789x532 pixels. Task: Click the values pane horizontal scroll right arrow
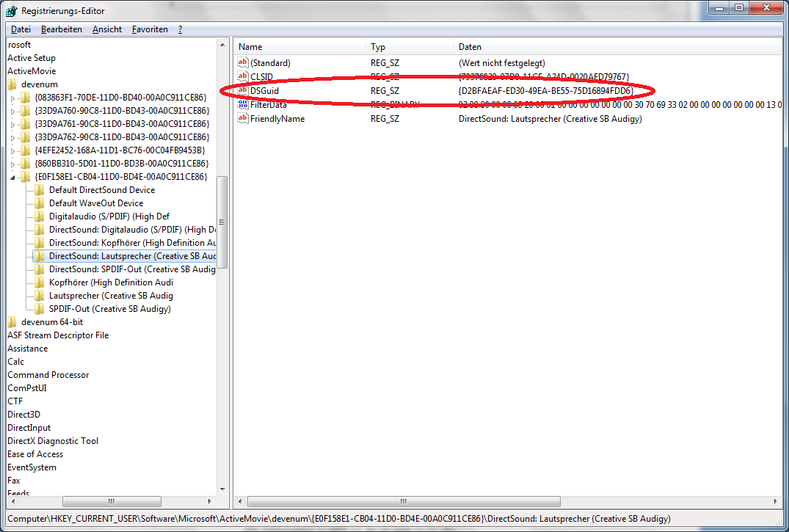[775, 501]
